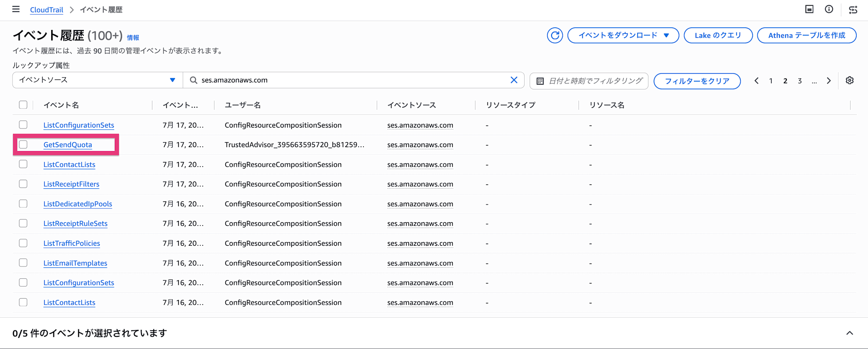Click the ユーザー名 column header
Screen dimensions: 868x349
tap(243, 105)
